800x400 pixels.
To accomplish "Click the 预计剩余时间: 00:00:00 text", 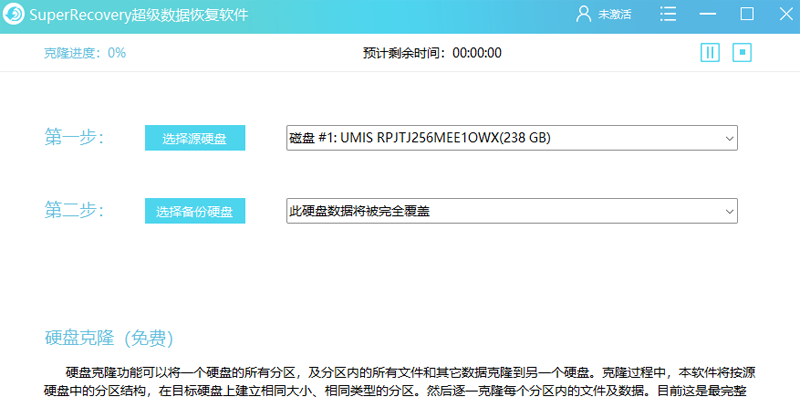I will [x=432, y=53].
